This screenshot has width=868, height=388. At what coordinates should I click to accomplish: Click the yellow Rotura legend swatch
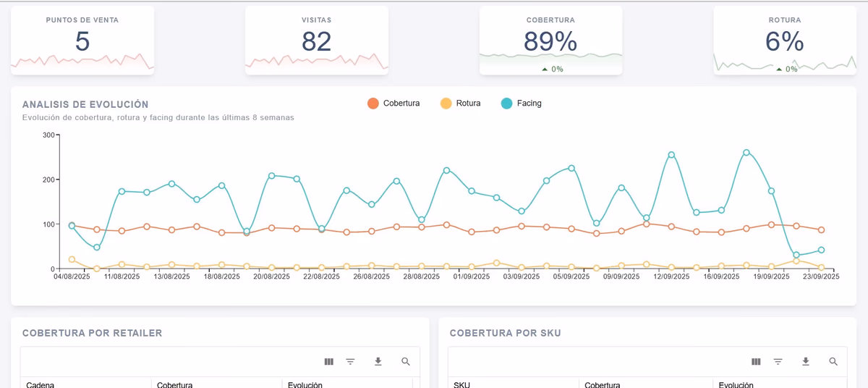pos(446,104)
